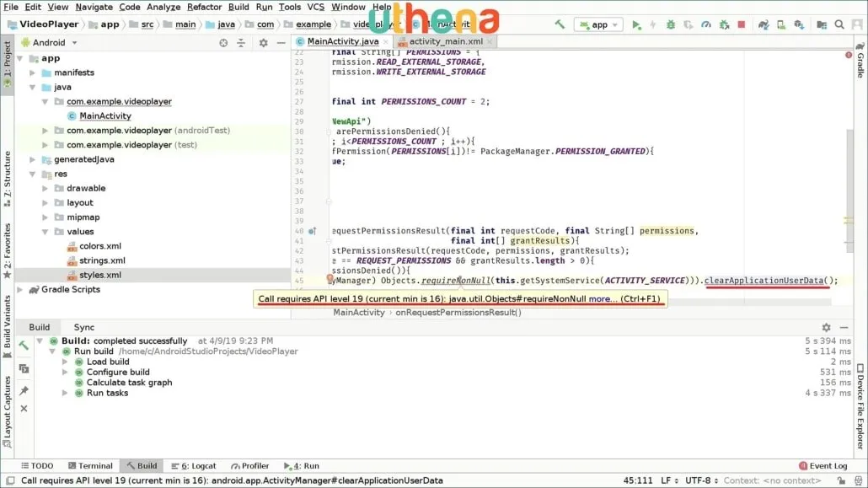The image size is (868, 488).
Task: Open the Refactor menu
Action: [x=204, y=8]
